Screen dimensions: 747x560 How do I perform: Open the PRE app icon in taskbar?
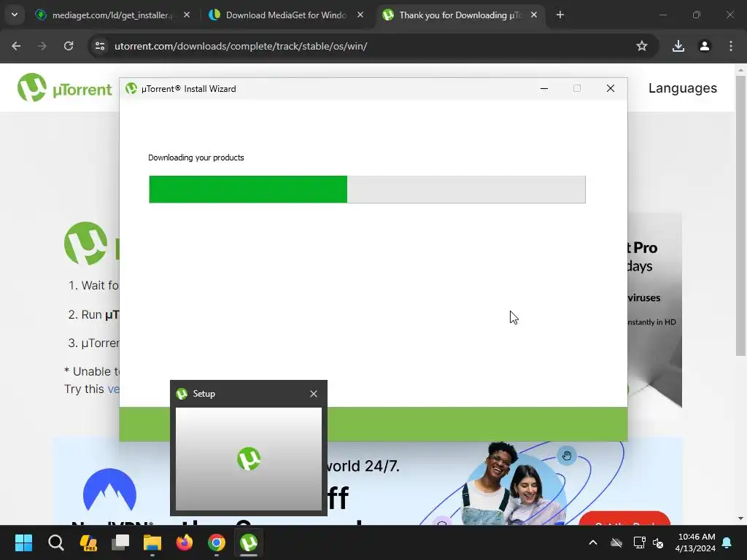tap(88, 542)
